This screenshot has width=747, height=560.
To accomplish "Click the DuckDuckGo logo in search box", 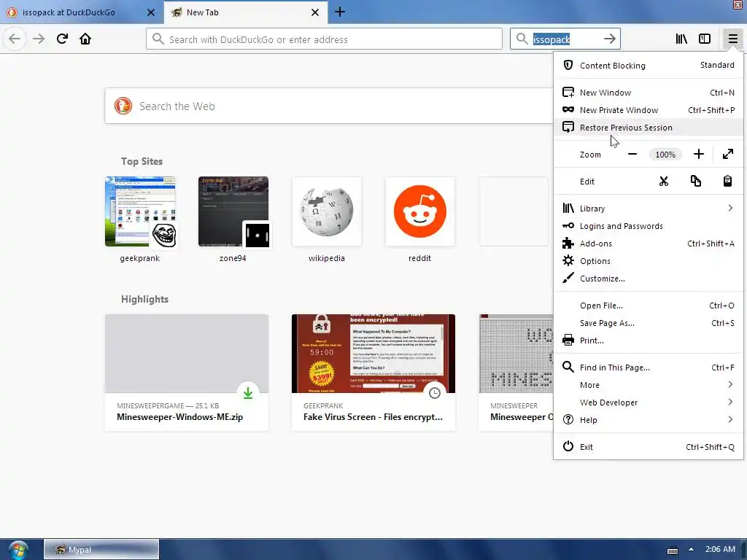I will 123,106.
